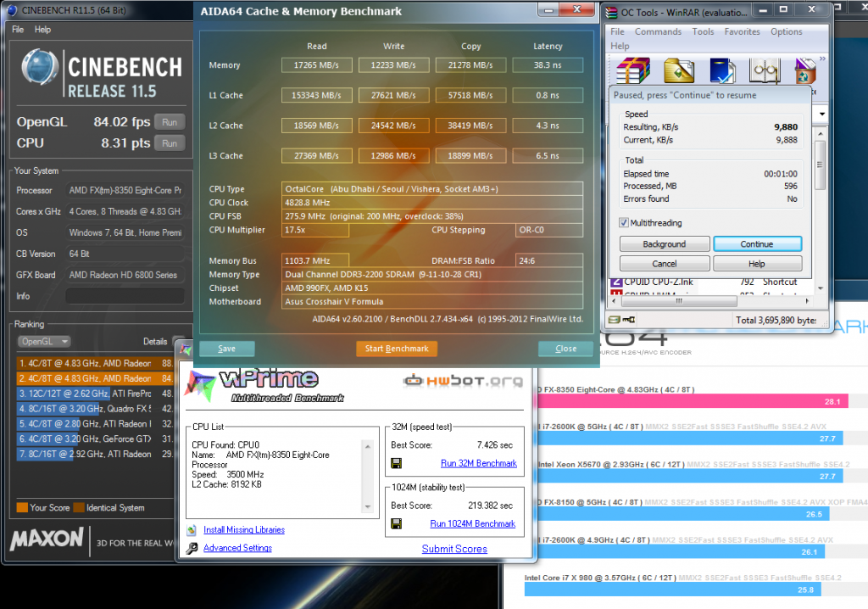Run the OpenGL test in Cinebench
868x609 pixels.
pyautogui.click(x=170, y=122)
